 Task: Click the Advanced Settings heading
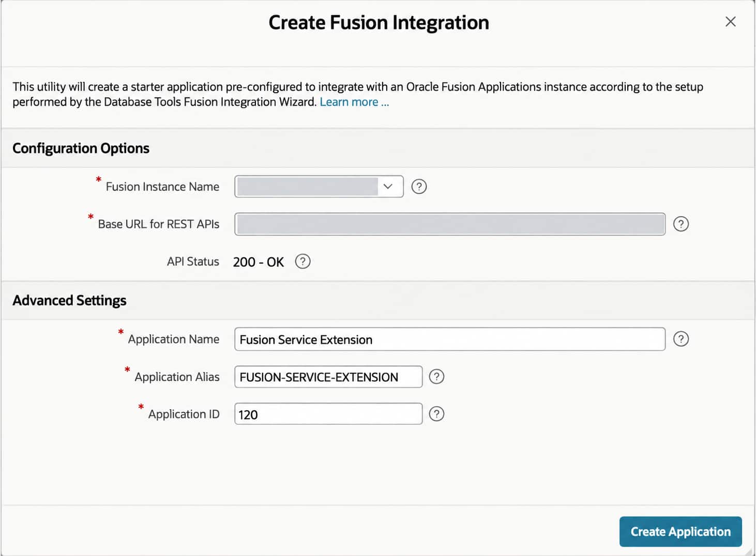(x=69, y=300)
